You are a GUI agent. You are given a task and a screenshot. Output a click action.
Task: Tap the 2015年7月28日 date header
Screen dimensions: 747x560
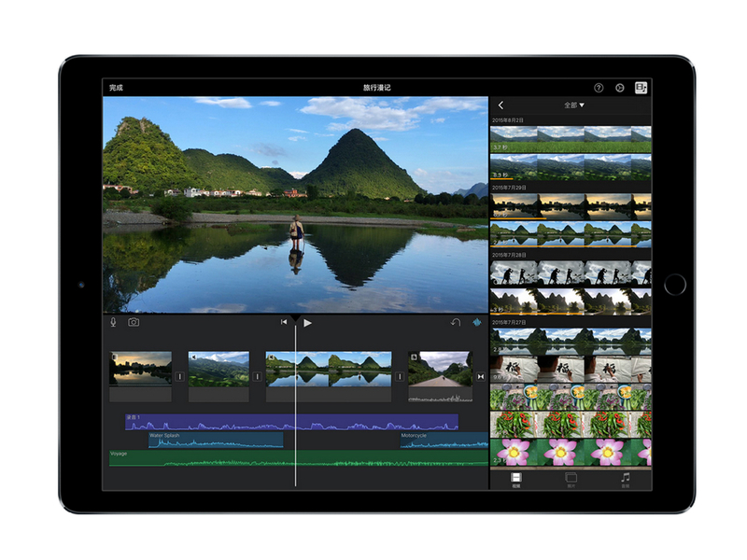(x=509, y=255)
